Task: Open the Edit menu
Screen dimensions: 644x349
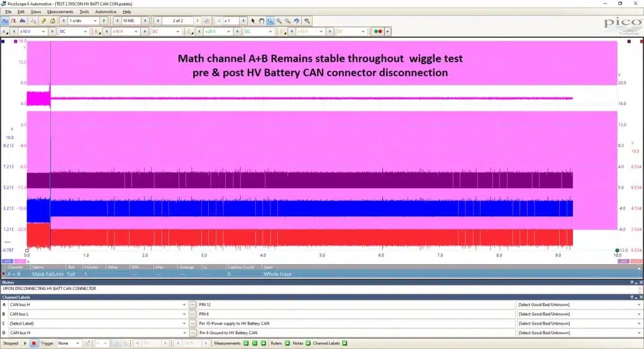Action: pyautogui.click(x=21, y=12)
